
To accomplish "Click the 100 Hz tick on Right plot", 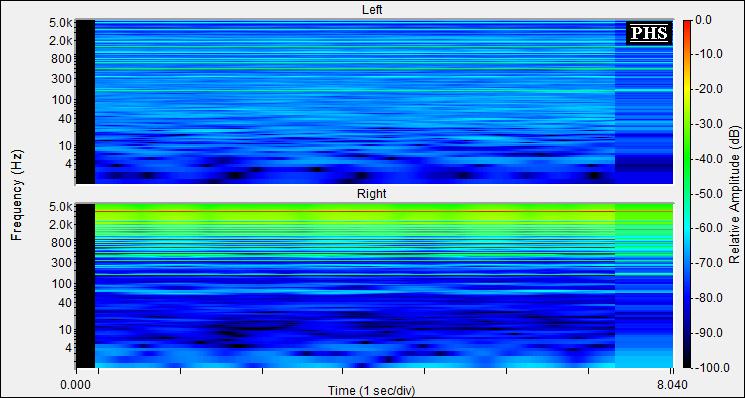I will point(65,284).
